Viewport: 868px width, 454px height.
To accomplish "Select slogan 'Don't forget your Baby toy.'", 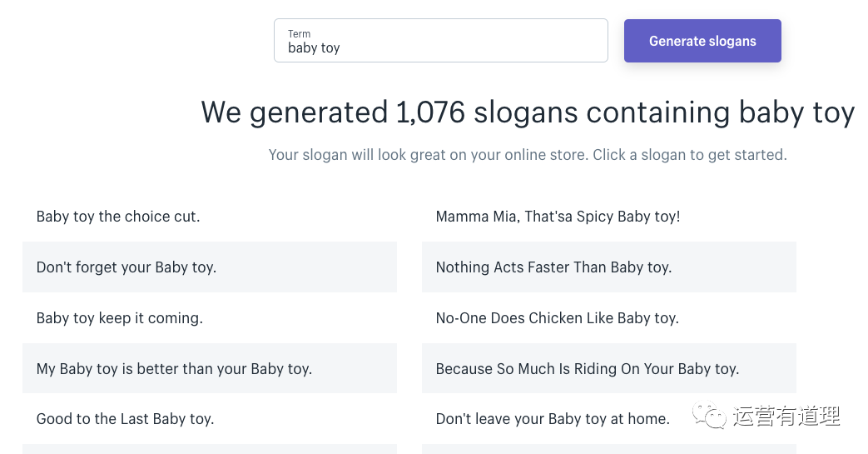I will (210, 267).
